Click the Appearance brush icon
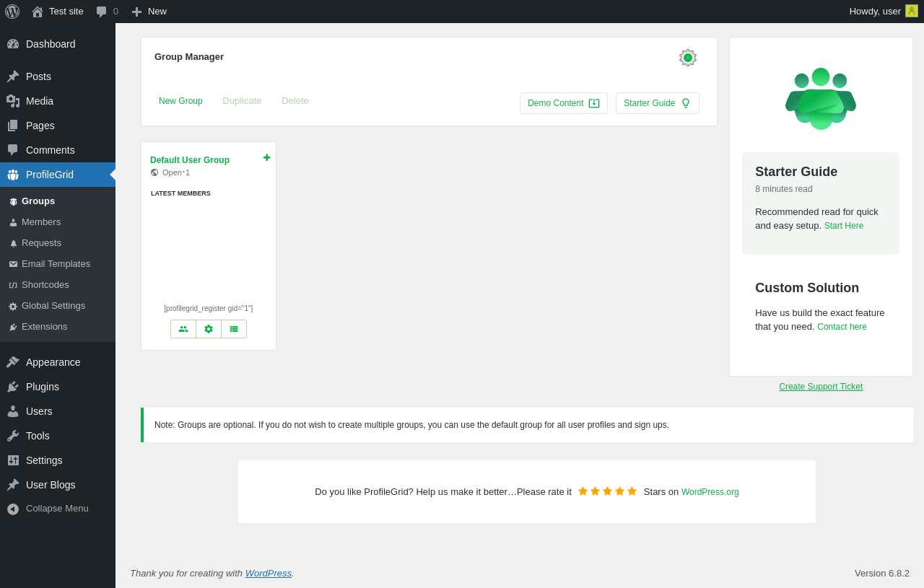Image resolution: width=924 pixels, height=588 pixels. click(x=13, y=362)
